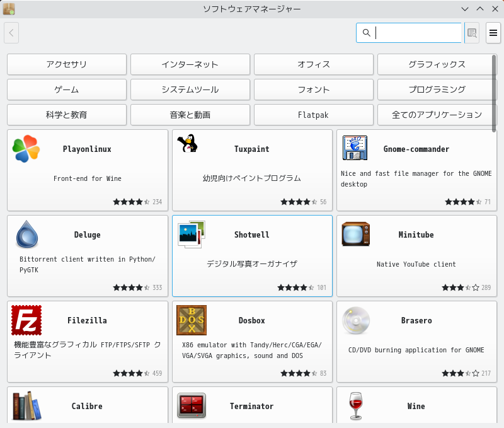
Task: Click the Deluge 333 reviews rating
Action: coord(137,288)
